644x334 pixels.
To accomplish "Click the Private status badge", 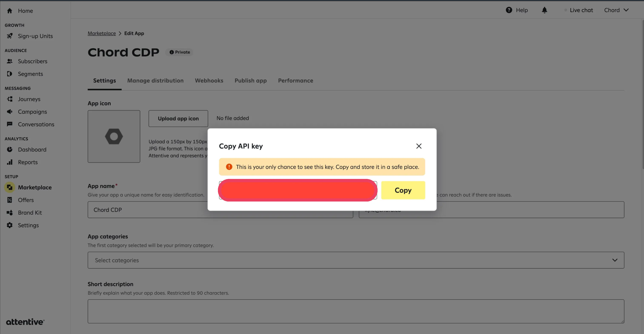I will (x=179, y=52).
